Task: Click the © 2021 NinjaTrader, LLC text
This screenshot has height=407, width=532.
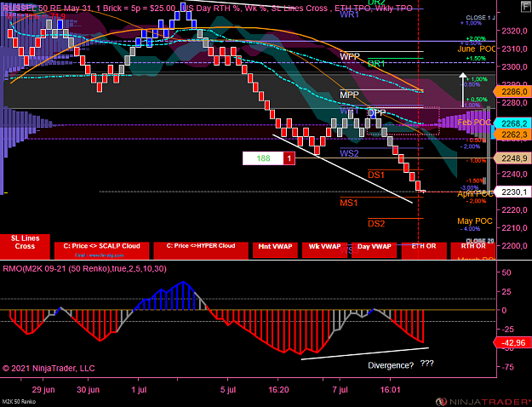Action: point(49,369)
